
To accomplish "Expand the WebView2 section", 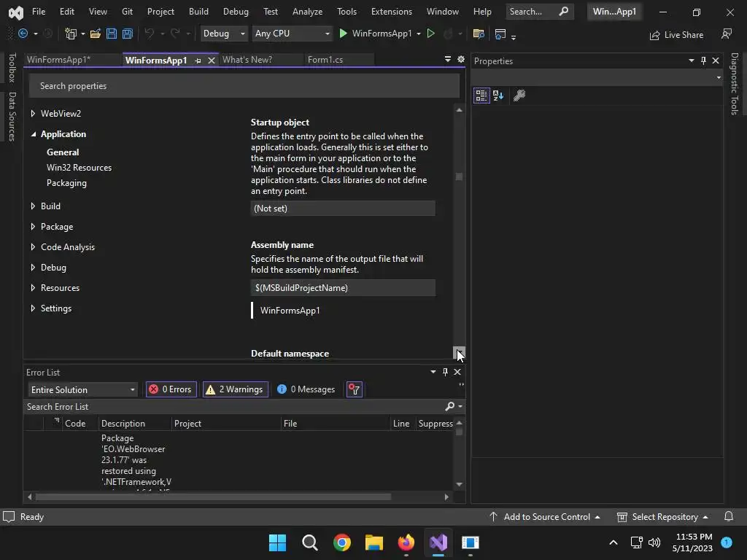I will pos(33,113).
